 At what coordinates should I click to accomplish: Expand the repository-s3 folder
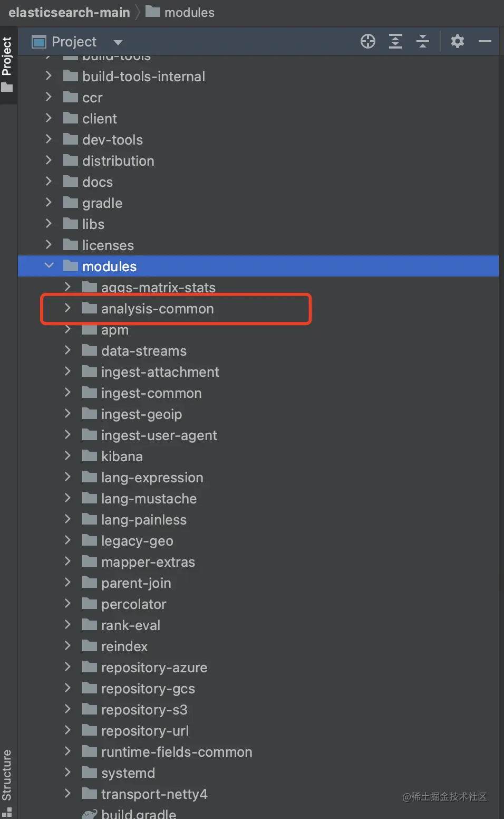[67, 709]
